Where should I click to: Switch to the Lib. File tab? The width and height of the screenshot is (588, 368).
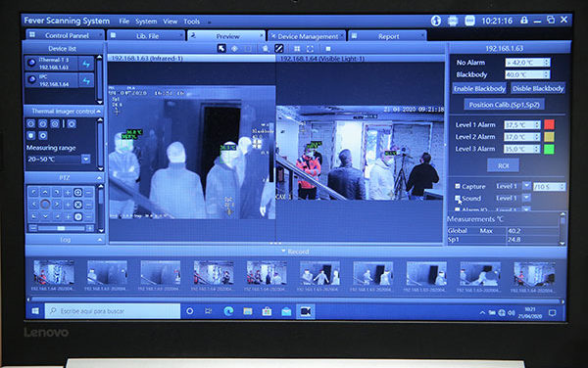(x=146, y=36)
